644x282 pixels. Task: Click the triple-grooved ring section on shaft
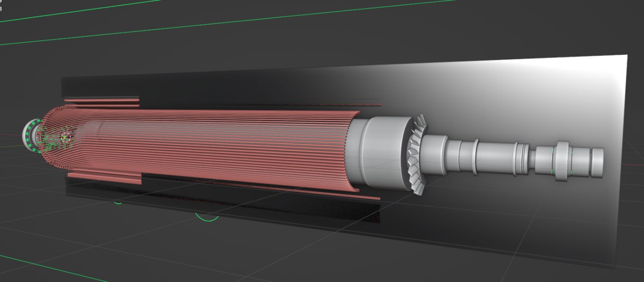521,158
